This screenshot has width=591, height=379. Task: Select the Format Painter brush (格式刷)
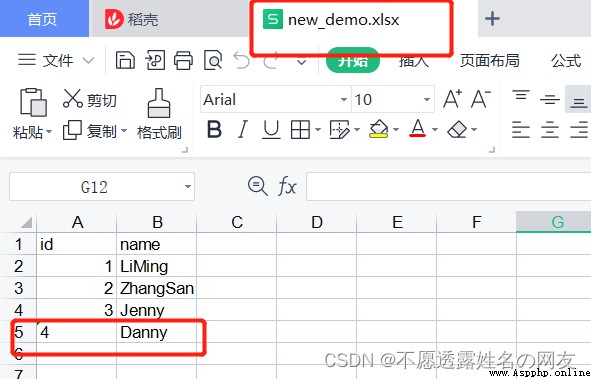point(159,114)
